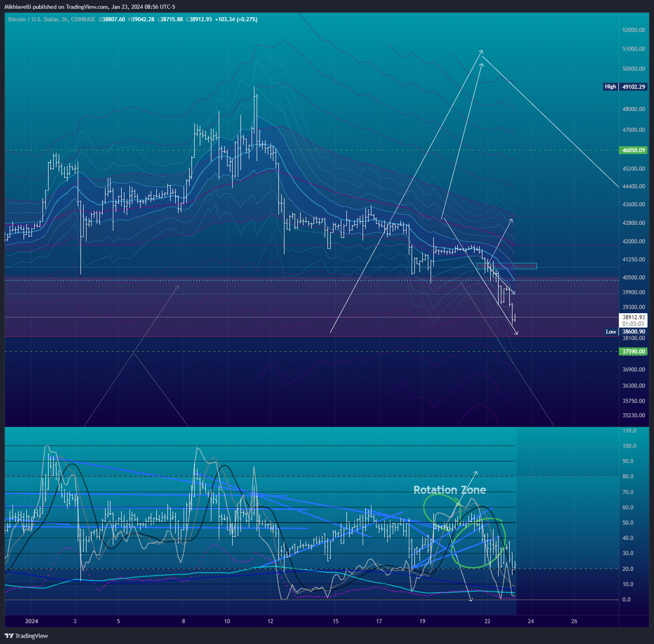The height and width of the screenshot is (644, 654).
Task: Click the 100.0 indicator scale label
Action: pyautogui.click(x=629, y=446)
